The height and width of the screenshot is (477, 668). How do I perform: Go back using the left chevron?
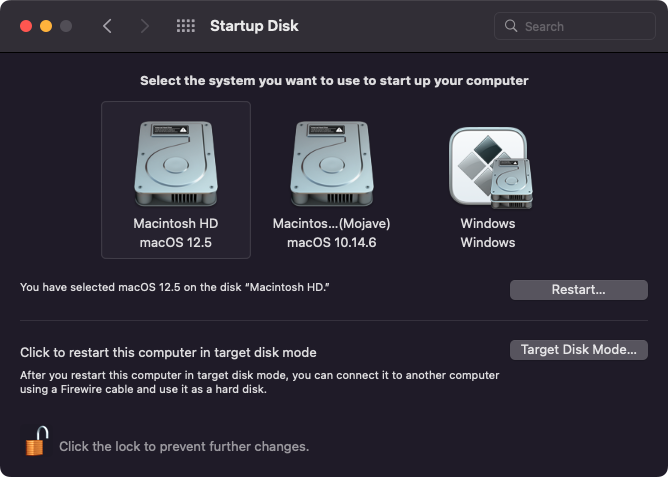pos(108,26)
